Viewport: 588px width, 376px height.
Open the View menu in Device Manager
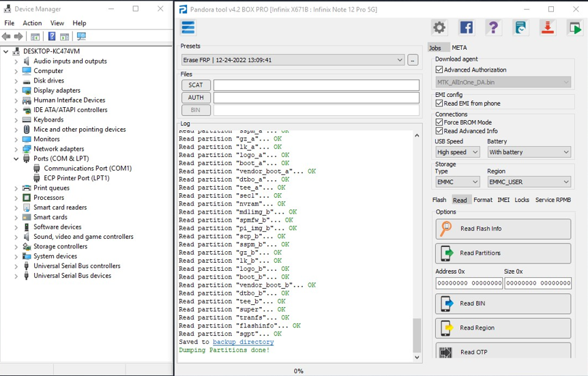pyautogui.click(x=57, y=23)
